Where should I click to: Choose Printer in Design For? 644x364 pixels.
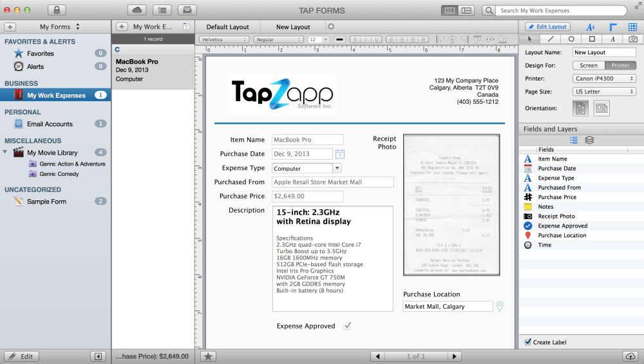620,65
